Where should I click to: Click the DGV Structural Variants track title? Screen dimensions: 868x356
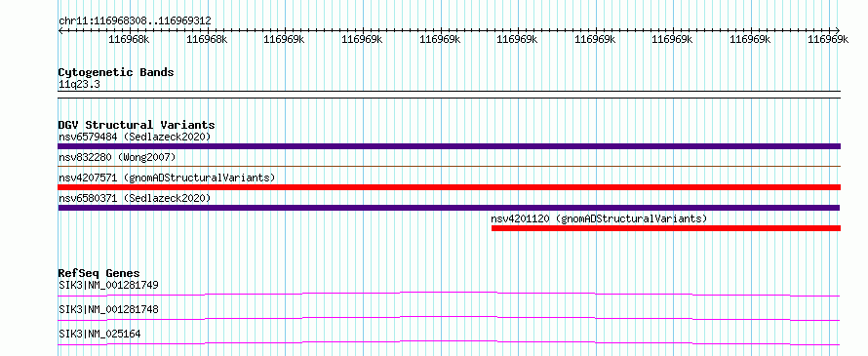(x=137, y=125)
